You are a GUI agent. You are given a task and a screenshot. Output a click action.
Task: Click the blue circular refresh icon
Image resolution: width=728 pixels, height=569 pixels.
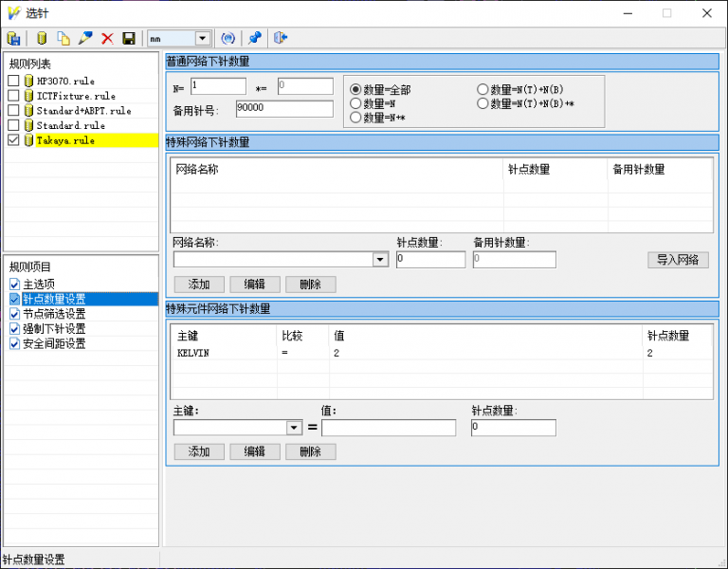click(x=227, y=38)
